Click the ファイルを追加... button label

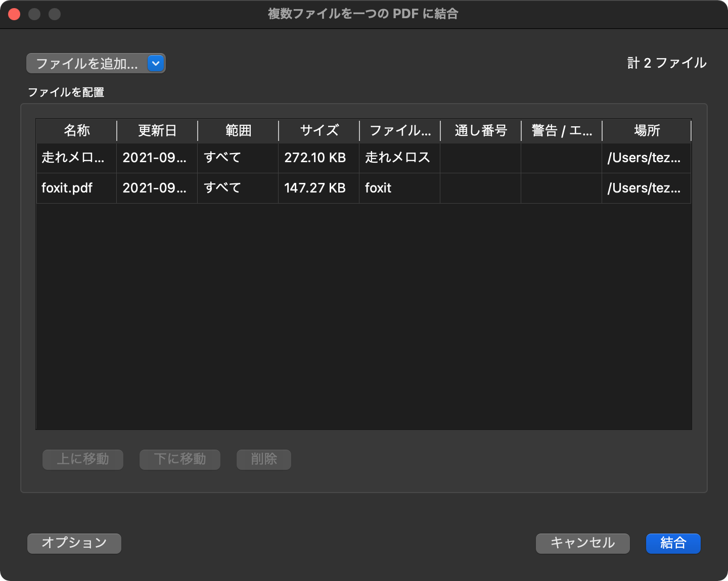tap(86, 63)
